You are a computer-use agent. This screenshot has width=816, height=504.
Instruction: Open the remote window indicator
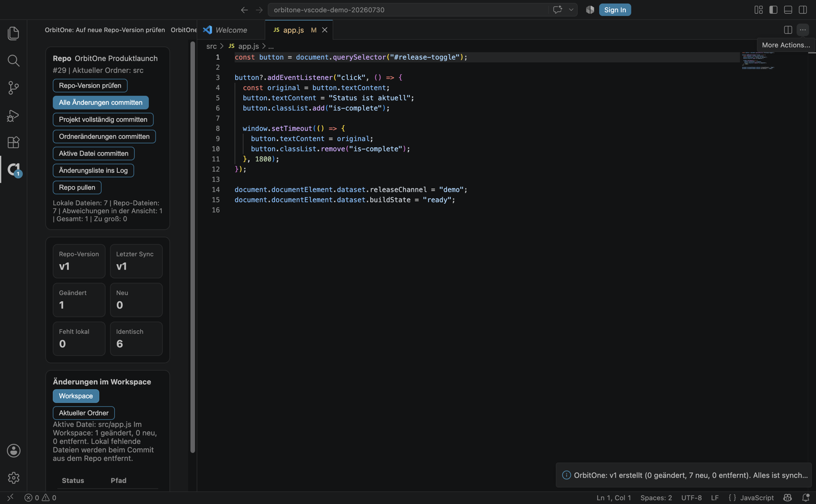click(10, 498)
